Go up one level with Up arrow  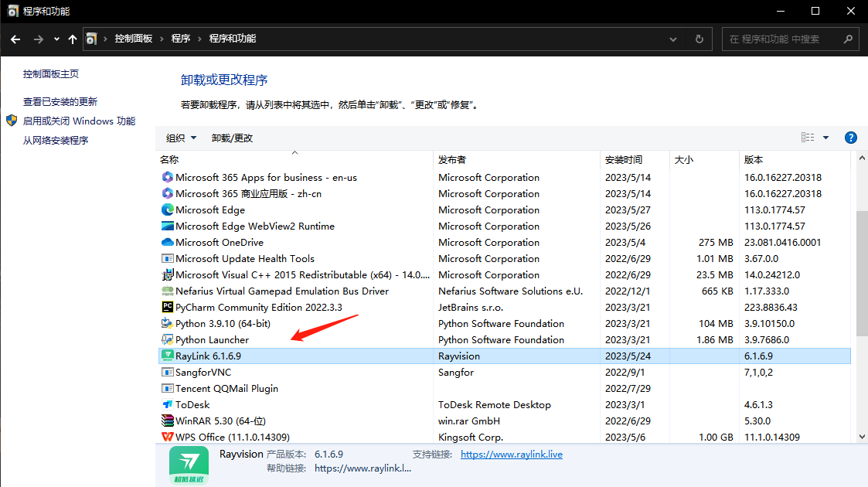click(x=73, y=39)
